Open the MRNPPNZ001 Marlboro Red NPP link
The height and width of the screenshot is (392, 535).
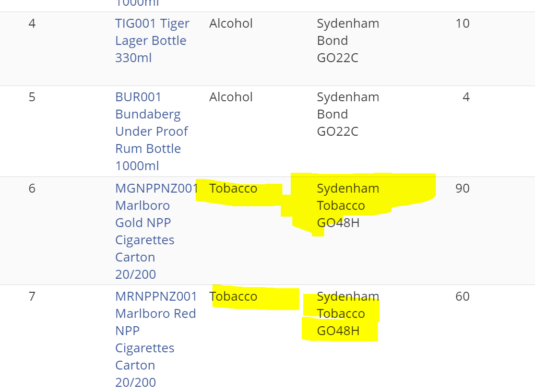point(156,339)
